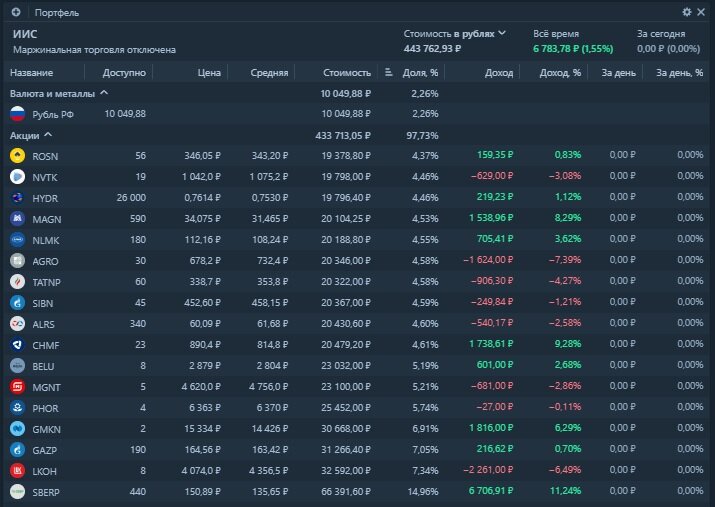The height and width of the screenshot is (507, 715).
Task: Collapse the Валюта и металлы section
Action: coord(104,93)
